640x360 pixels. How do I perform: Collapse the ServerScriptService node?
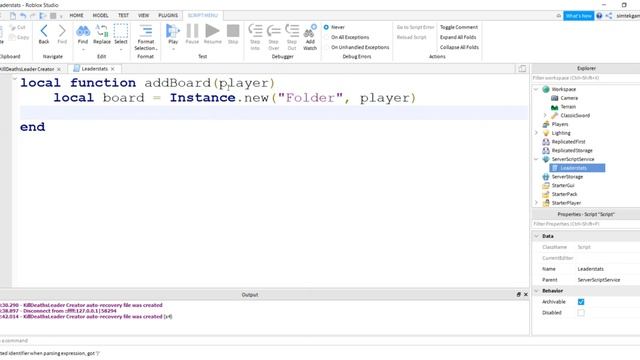click(x=536, y=159)
